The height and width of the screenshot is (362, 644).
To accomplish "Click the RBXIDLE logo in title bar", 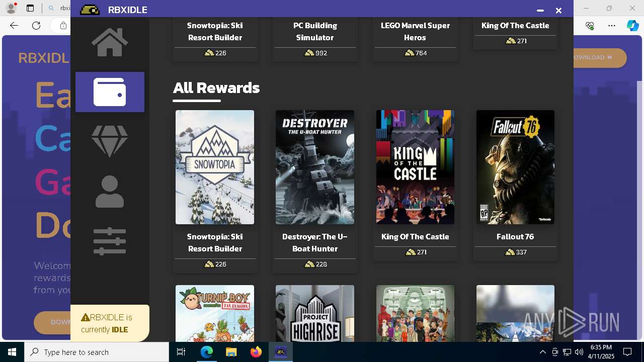I will click(x=90, y=10).
